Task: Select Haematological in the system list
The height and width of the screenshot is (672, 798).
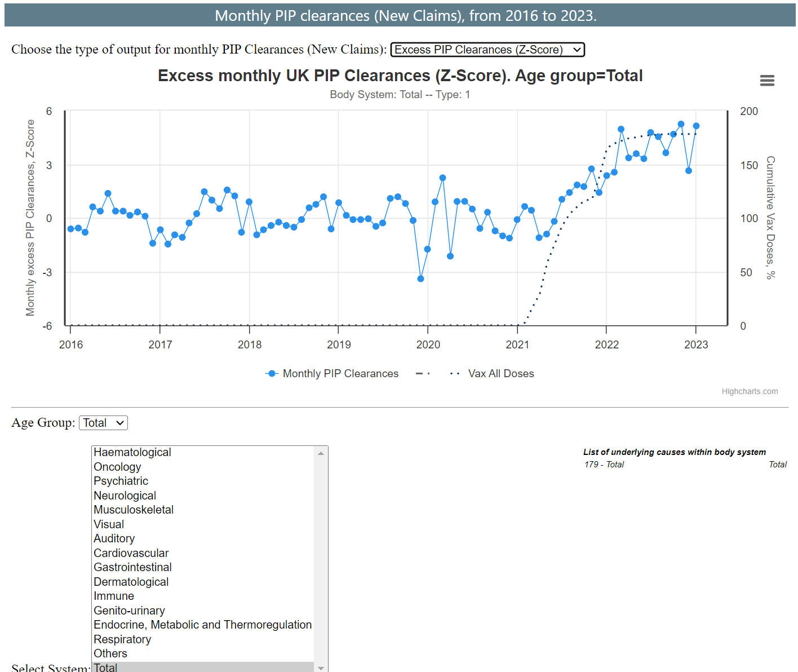Action: click(x=132, y=452)
